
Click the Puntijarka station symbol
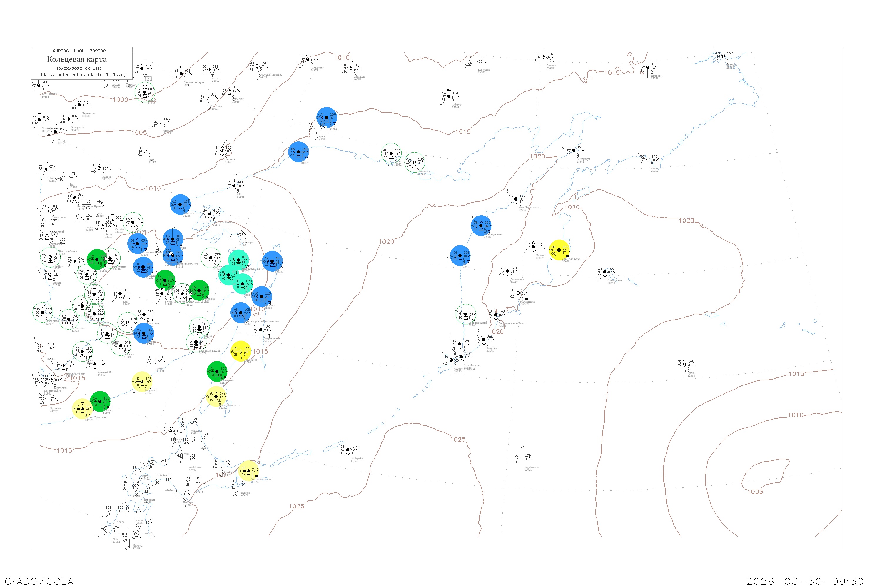click(348, 450)
